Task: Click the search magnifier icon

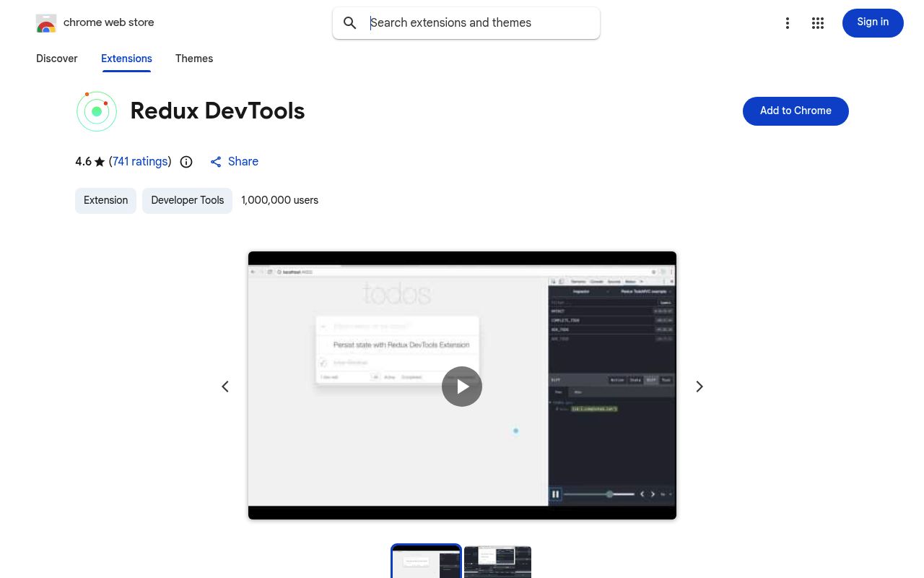Action: 350,23
